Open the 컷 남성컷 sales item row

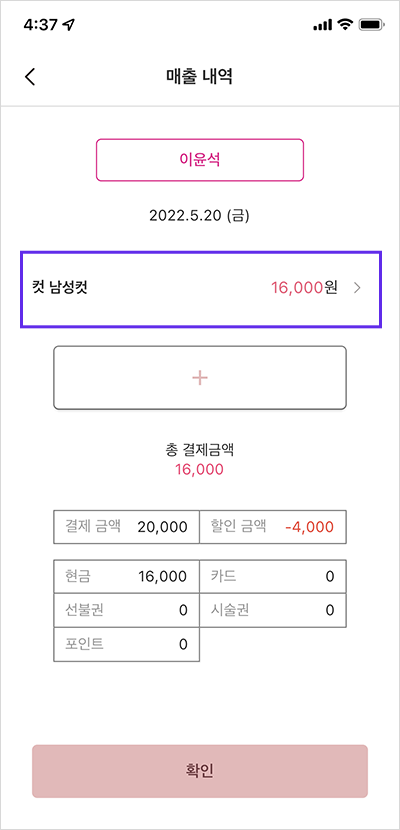tap(201, 290)
